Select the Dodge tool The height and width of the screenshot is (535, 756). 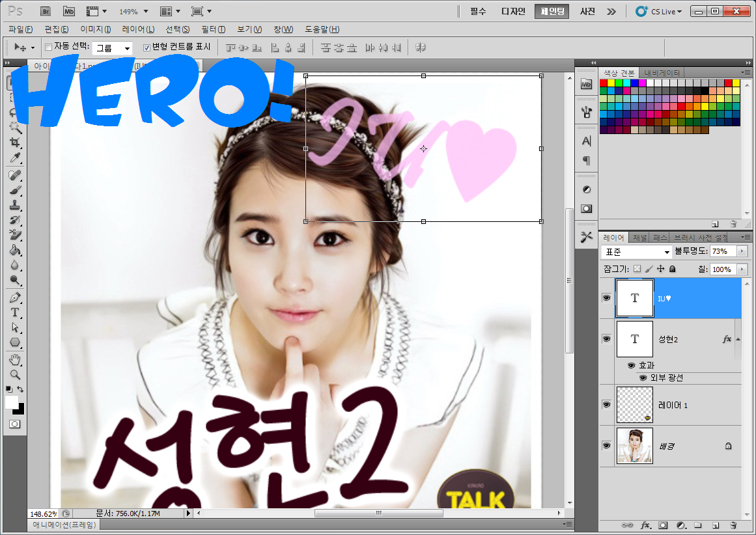(15, 280)
